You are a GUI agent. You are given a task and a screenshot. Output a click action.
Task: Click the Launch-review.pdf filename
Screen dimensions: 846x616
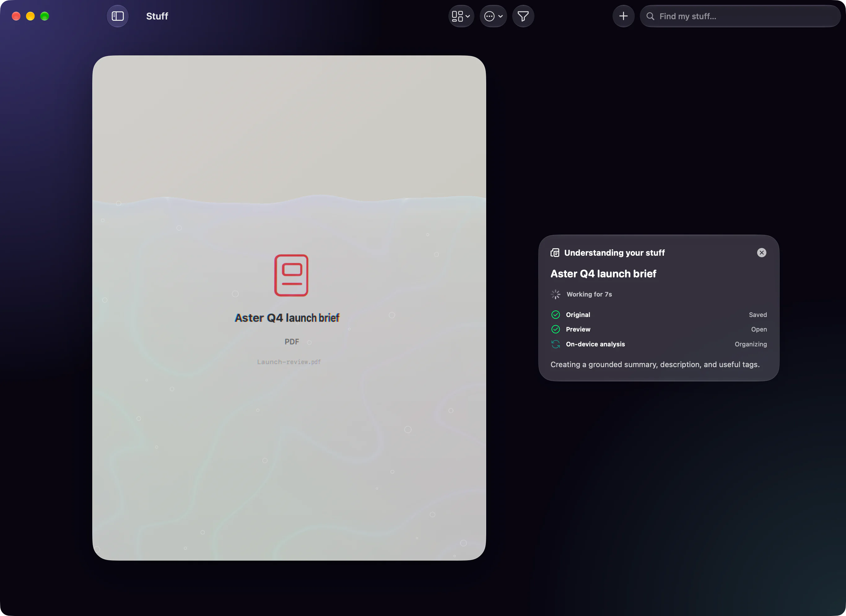289,362
